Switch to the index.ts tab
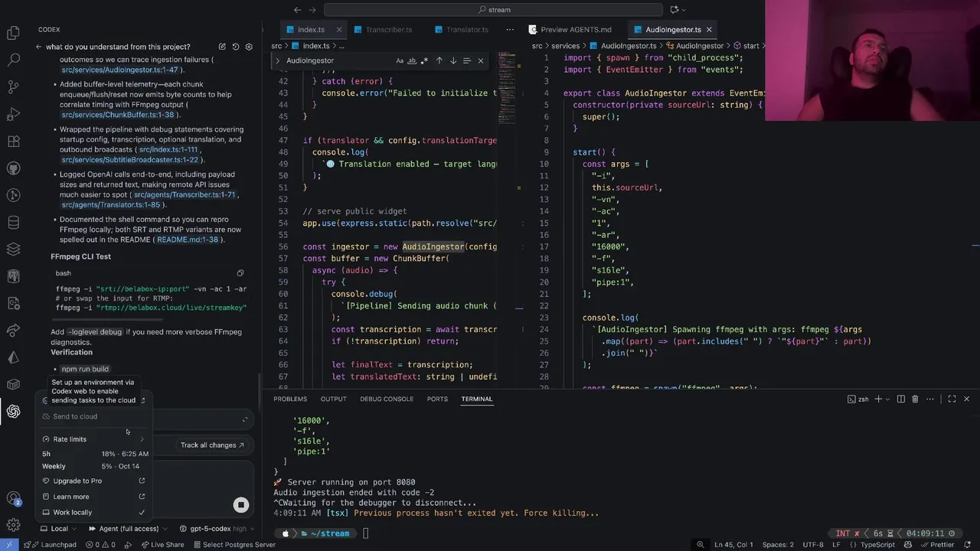The image size is (980, 551). 311,30
